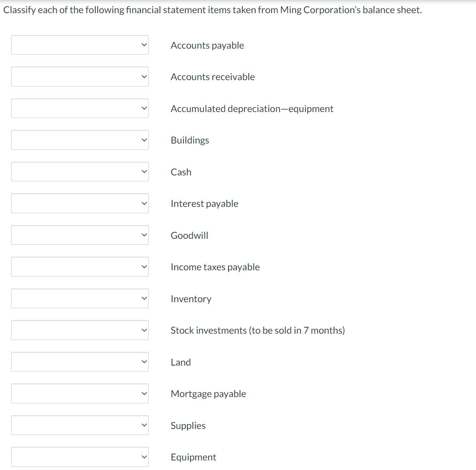This screenshot has width=476, height=470.
Task: Open the dropdown for Accounts receivable
Action: 79,76
